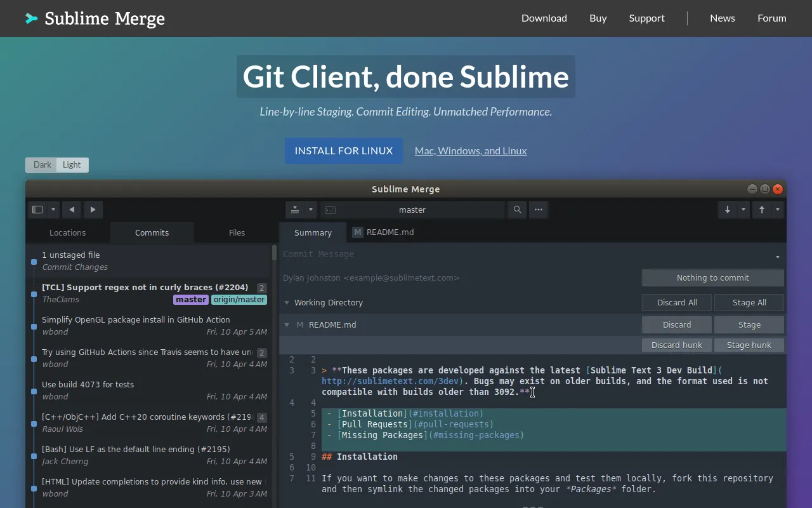This screenshot has width=812, height=508.
Task: Open the stash dropdown arrow
Action: [x=310, y=210]
